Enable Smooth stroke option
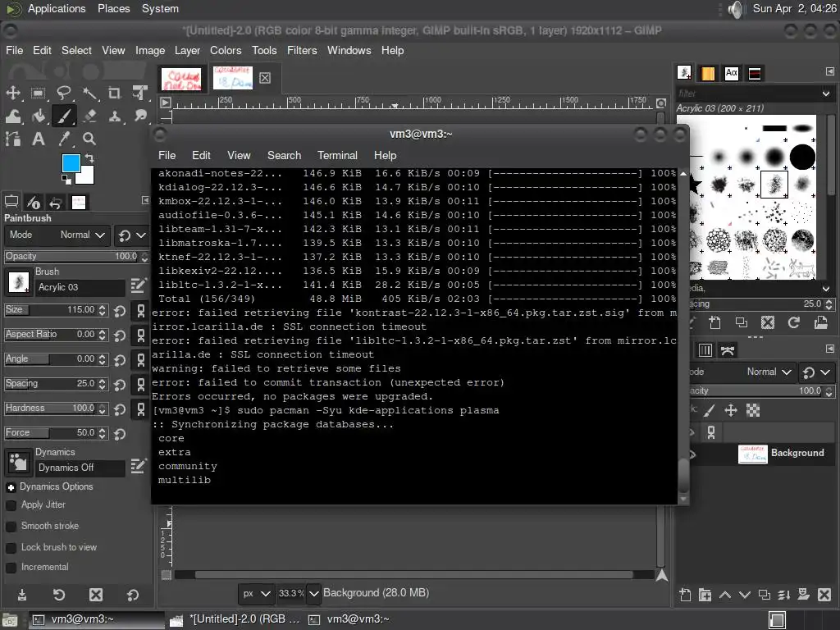The height and width of the screenshot is (630, 840). [11, 527]
